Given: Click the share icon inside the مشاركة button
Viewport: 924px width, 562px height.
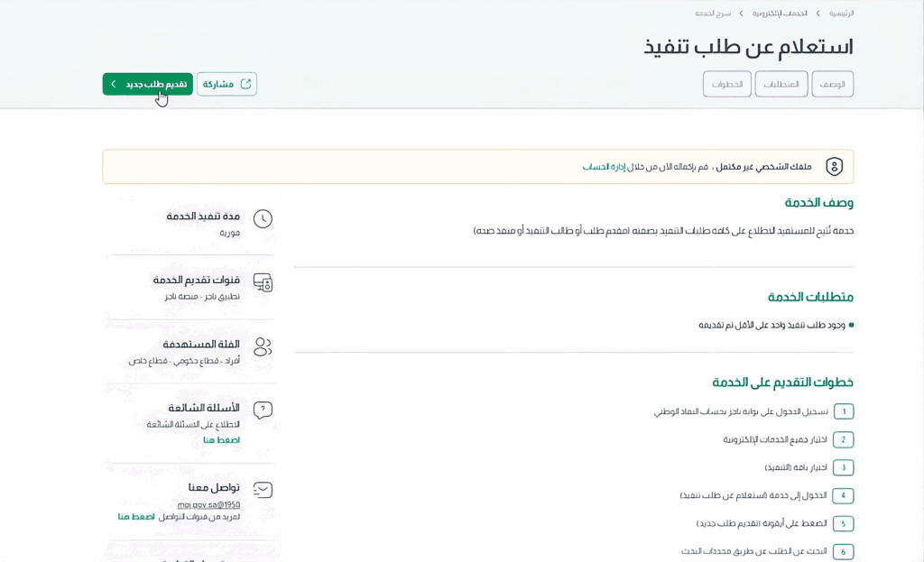Looking at the screenshot, I should [x=245, y=84].
